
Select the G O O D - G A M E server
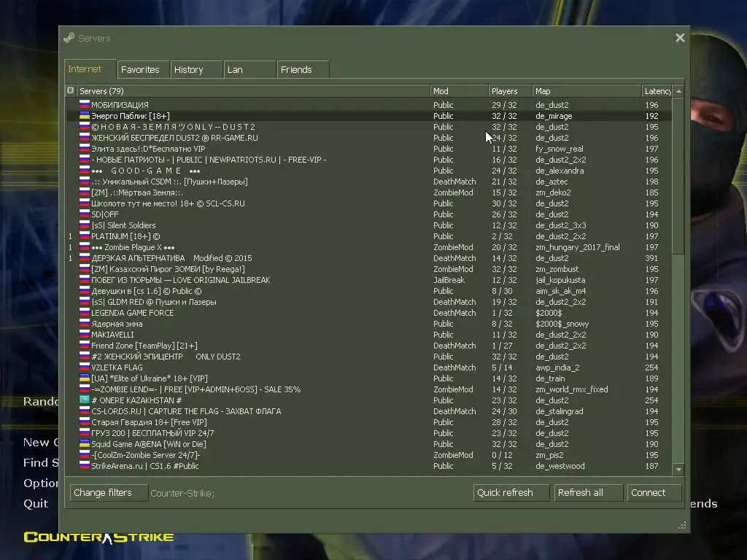[x=368, y=171]
